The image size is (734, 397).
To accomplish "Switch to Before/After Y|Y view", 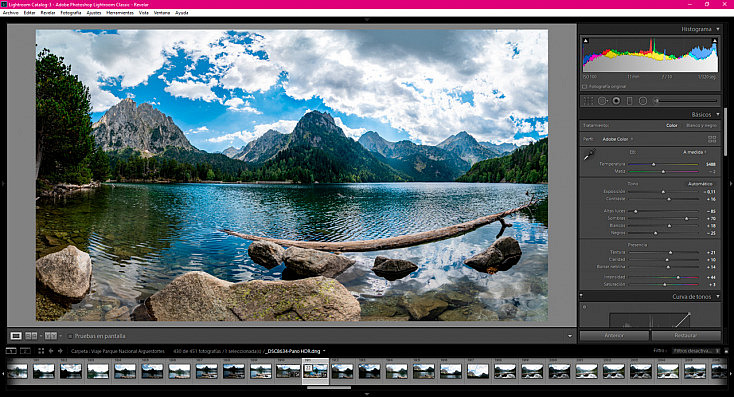I will click(x=51, y=336).
